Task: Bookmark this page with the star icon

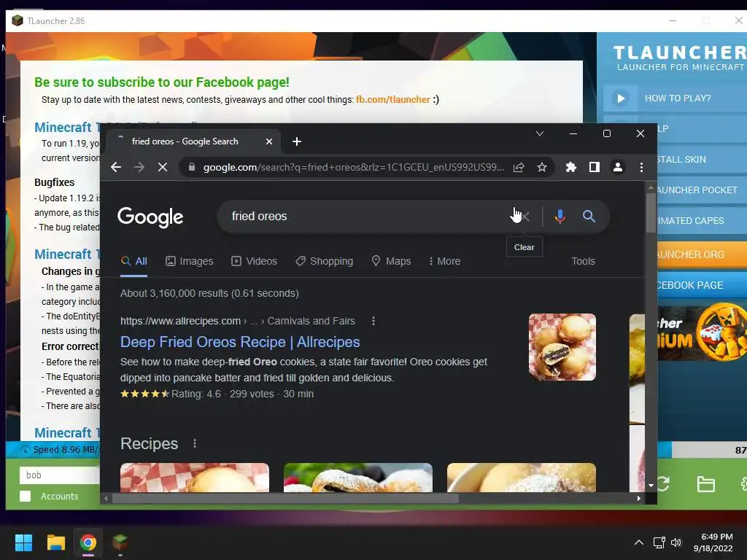Action: point(542,167)
